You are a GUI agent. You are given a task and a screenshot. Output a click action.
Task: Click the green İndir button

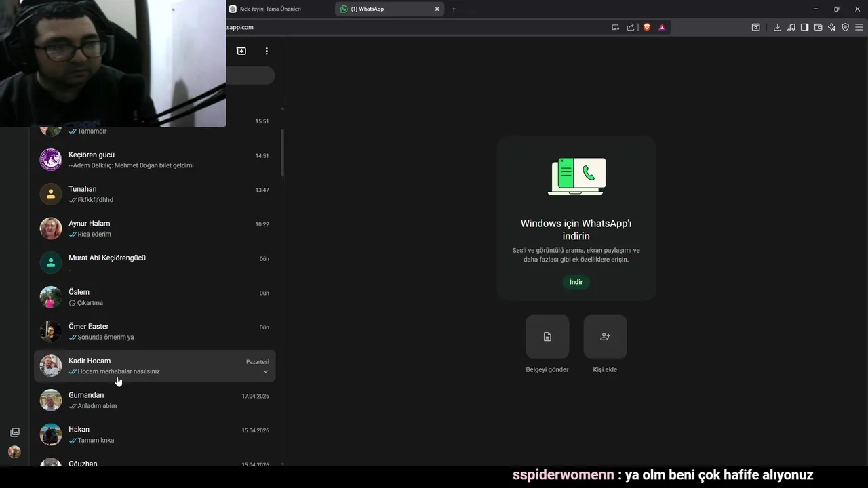tap(576, 282)
